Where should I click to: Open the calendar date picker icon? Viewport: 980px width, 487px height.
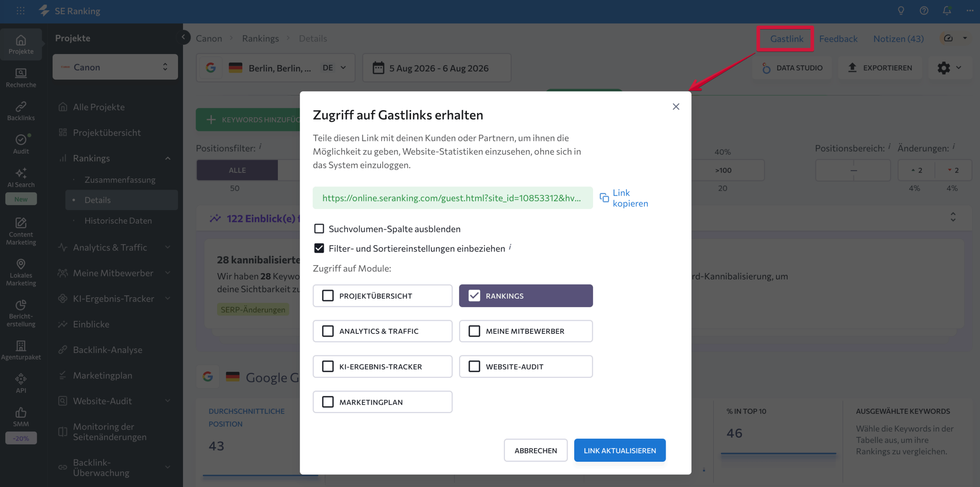click(x=378, y=68)
